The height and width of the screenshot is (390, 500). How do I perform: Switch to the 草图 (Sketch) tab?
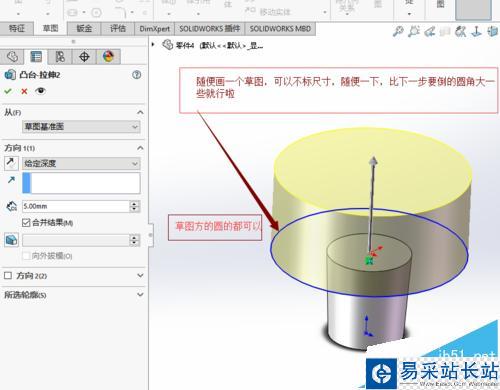(50, 29)
